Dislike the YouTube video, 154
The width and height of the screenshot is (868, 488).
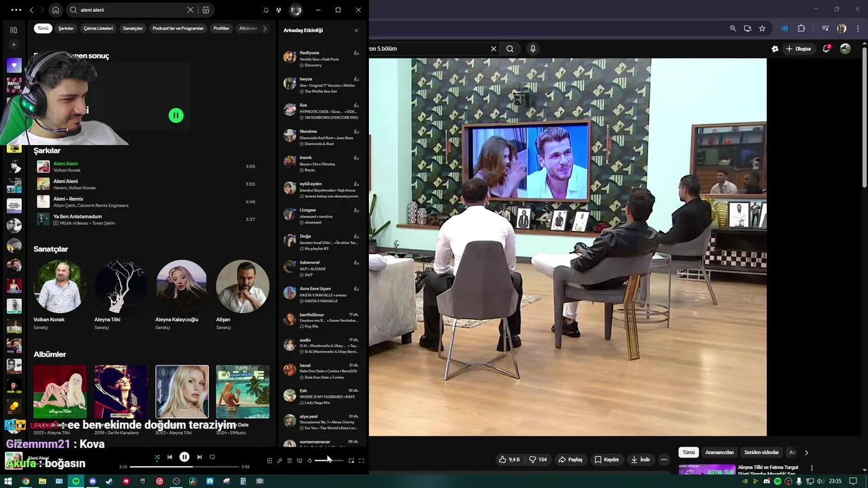(538, 460)
